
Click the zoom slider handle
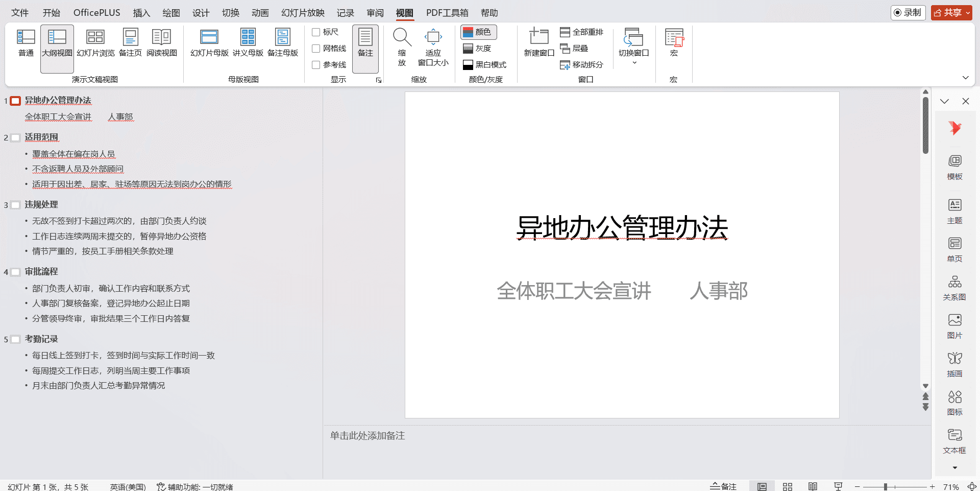point(886,487)
